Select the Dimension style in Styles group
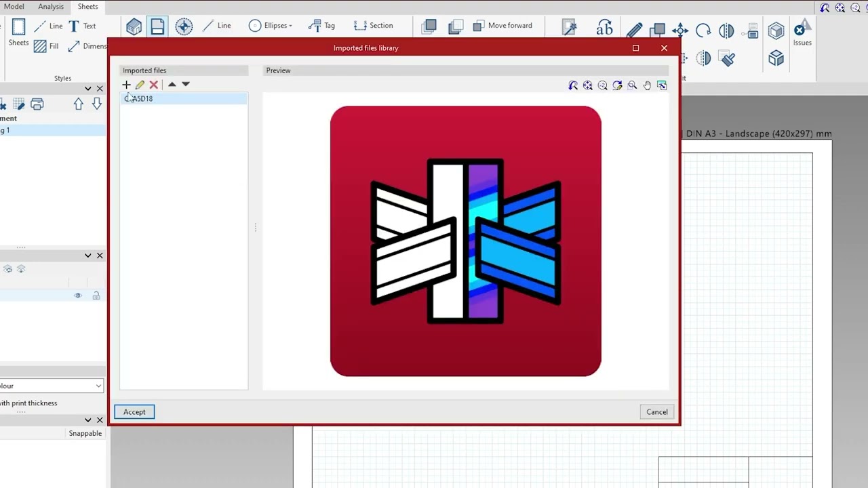The width and height of the screenshot is (868, 488). point(87,46)
